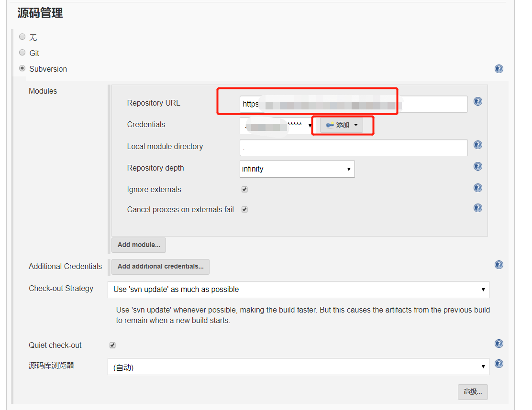Select the Git radio option
Screen dimensions: 532x410
pyautogui.click(x=22, y=53)
